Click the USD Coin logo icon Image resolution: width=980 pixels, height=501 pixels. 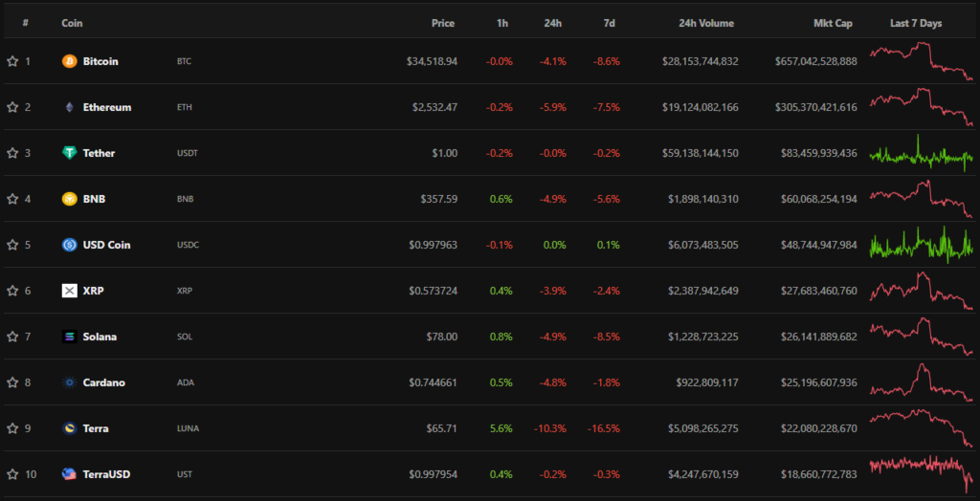[69, 245]
